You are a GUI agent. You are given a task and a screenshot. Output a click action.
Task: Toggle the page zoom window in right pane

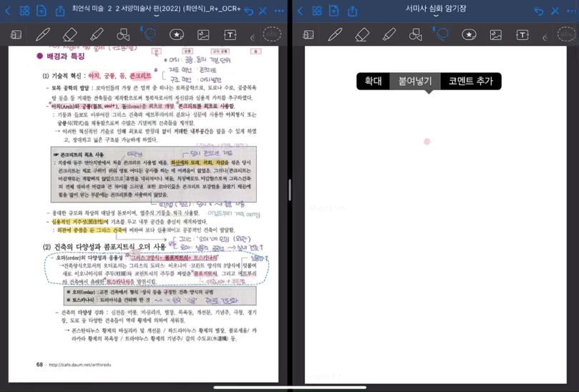coord(308,34)
